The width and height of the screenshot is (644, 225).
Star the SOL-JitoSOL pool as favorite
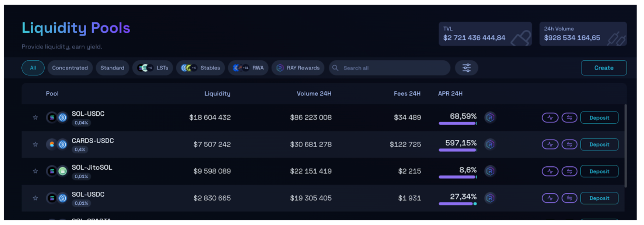point(35,171)
